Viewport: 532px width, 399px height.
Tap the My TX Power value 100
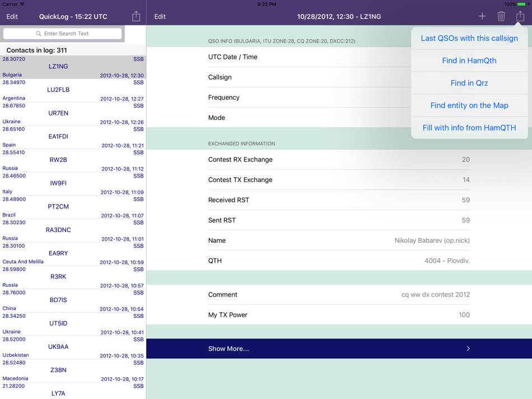coord(464,315)
